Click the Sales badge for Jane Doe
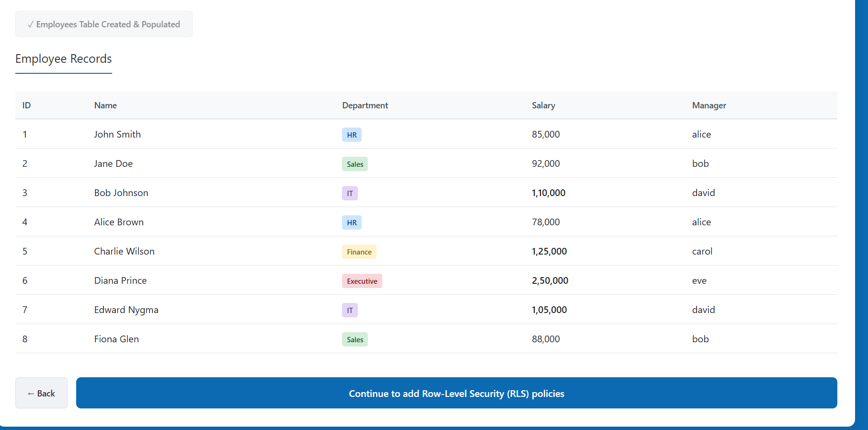Viewport: 868px width, 430px height. pyautogui.click(x=355, y=164)
